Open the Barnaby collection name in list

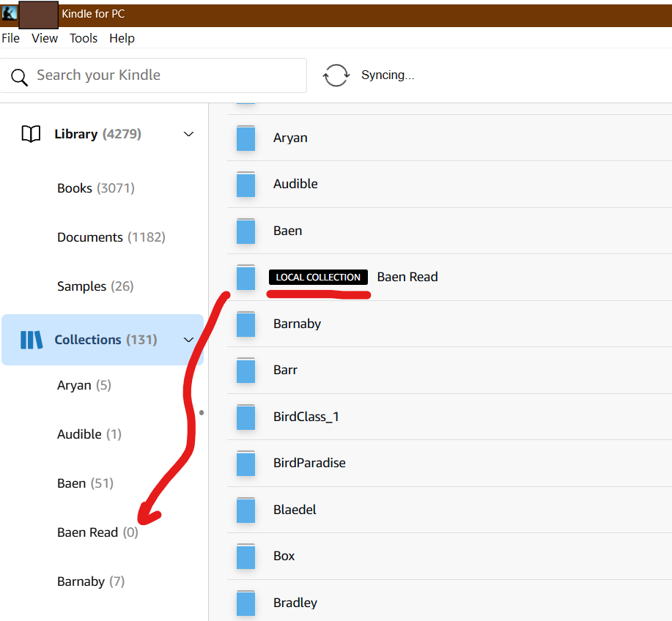[297, 324]
